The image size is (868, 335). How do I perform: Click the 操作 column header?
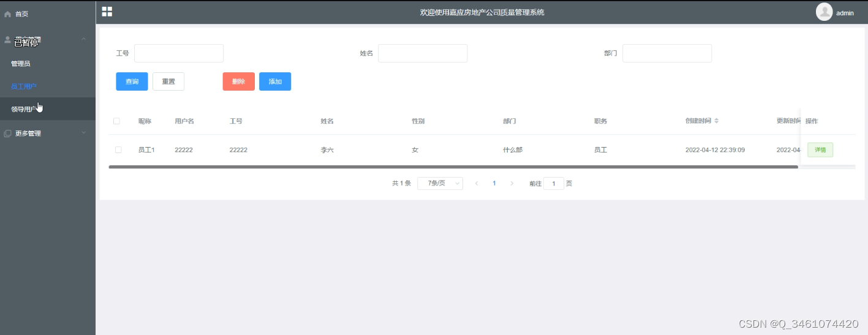(x=812, y=121)
